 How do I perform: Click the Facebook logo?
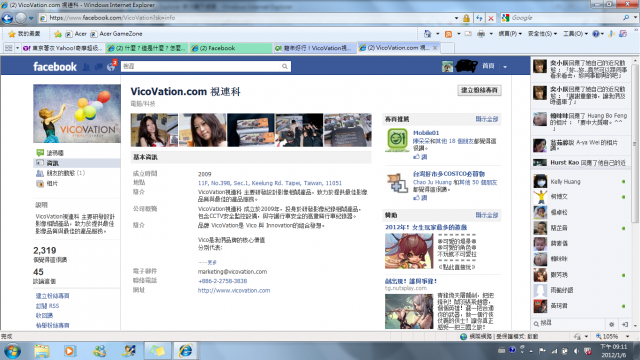tap(55, 67)
